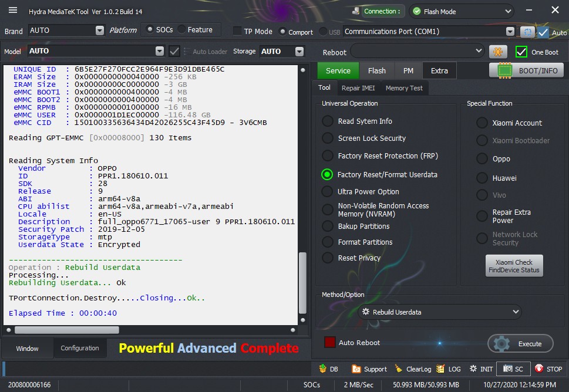Screen dimensions: 569x392
Task: Select Read System Info operation
Action: pyautogui.click(x=327, y=121)
